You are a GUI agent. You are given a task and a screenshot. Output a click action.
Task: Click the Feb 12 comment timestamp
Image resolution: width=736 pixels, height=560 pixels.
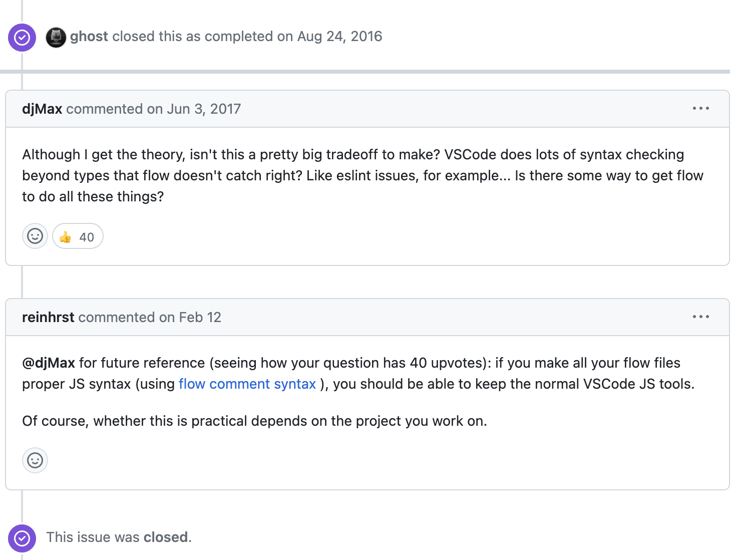(200, 317)
